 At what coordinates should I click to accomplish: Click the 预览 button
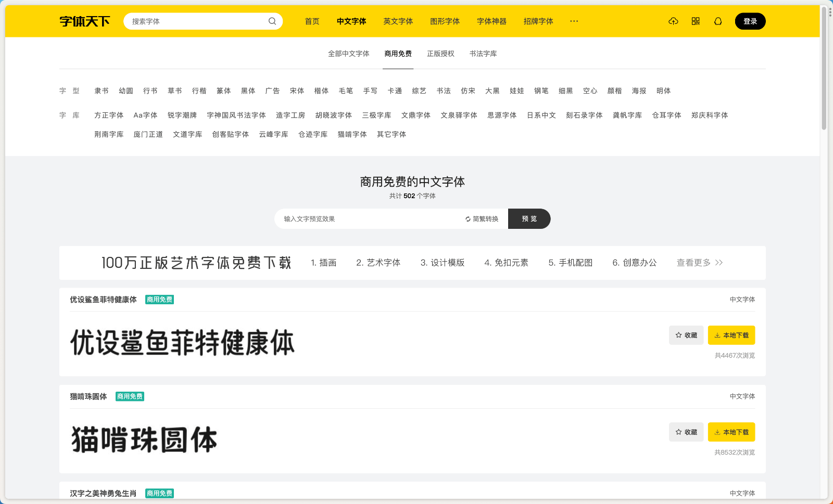click(529, 219)
